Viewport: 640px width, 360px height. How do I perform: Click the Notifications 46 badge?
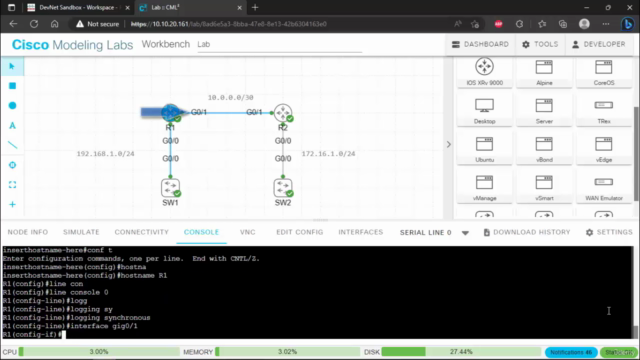[571, 352]
